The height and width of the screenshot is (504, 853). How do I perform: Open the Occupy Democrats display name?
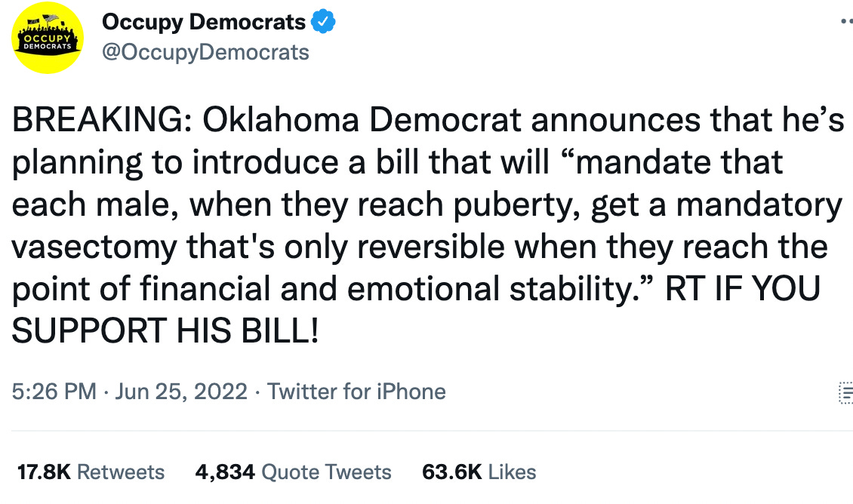pyautogui.click(x=204, y=23)
